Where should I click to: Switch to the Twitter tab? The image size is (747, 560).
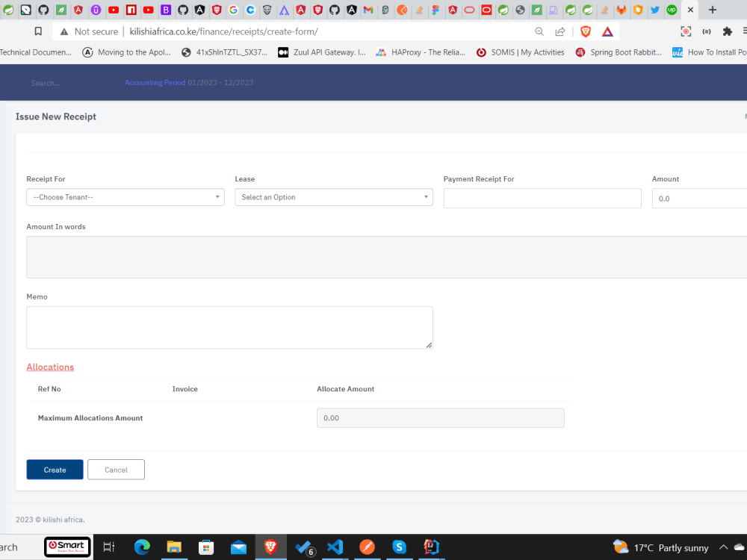point(655,10)
